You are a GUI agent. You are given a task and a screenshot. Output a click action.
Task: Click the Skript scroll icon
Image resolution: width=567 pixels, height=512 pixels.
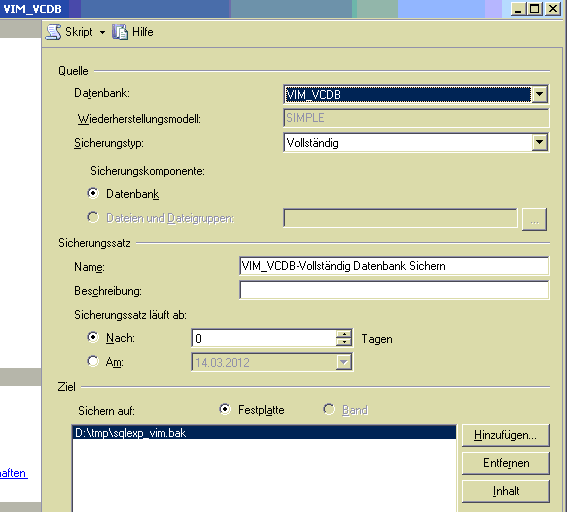coord(53,32)
